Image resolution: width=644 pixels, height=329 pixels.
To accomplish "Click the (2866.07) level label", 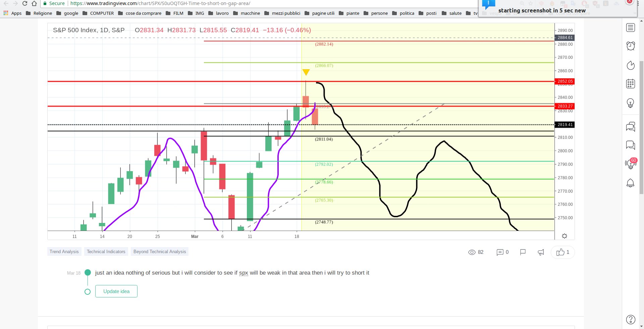I will click(324, 65).
